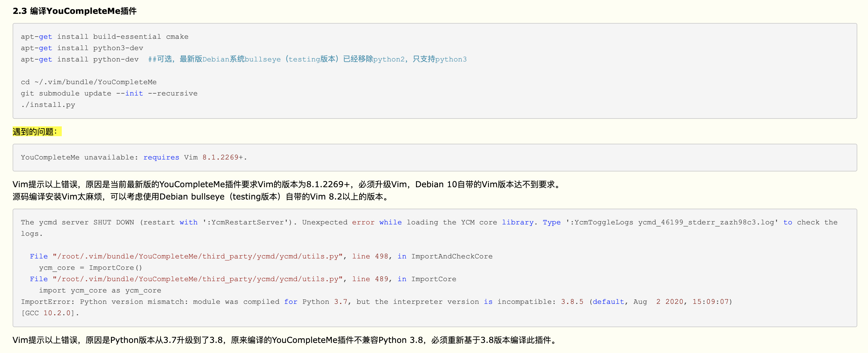Click the paragraph starting '源码编译安装Vim太麻烦'

(201, 196)
